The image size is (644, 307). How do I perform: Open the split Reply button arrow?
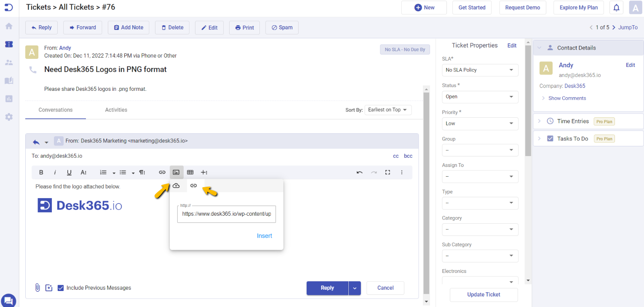pos(355,288)
